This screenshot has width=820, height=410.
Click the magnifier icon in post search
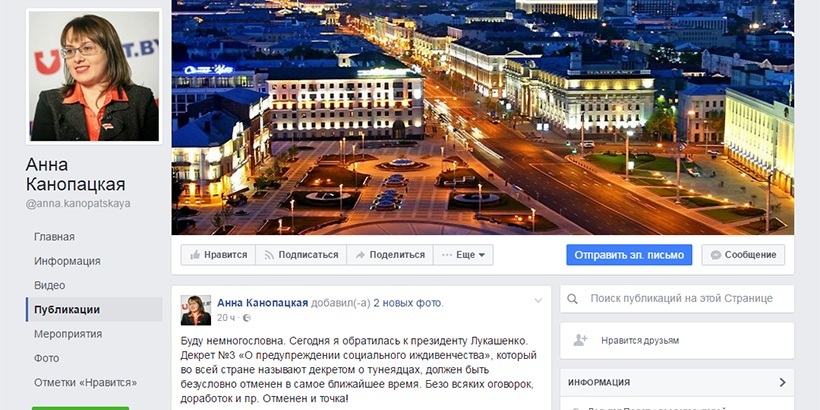pos(573,299)
